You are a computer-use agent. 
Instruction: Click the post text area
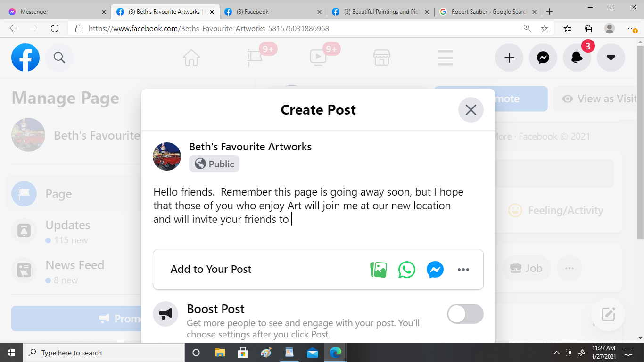[318, 206]
